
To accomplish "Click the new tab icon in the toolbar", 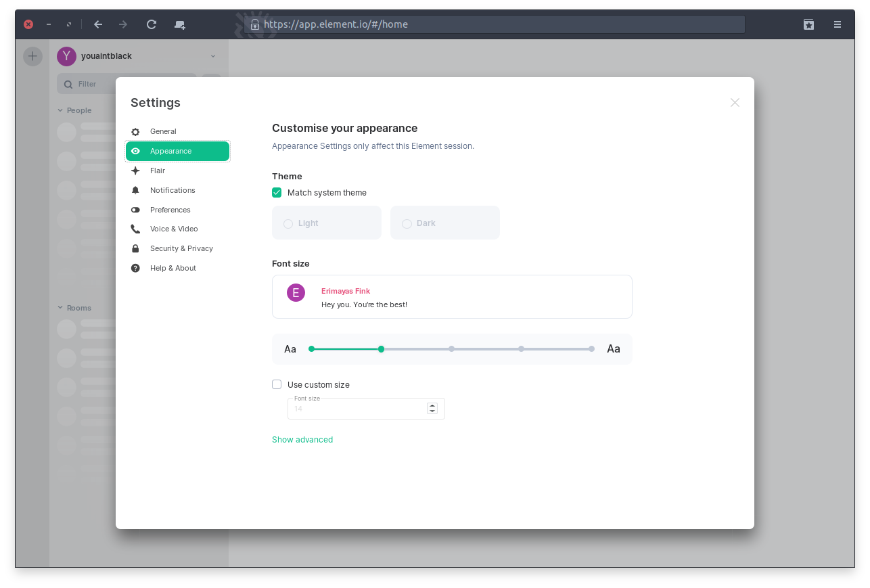I will pyautogui.click(x=179, y=24).
